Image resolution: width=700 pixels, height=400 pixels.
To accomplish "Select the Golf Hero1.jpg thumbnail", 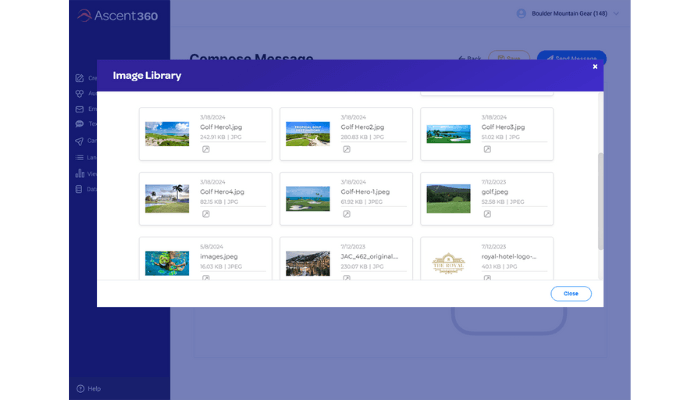I will click(x=167, y=134).
